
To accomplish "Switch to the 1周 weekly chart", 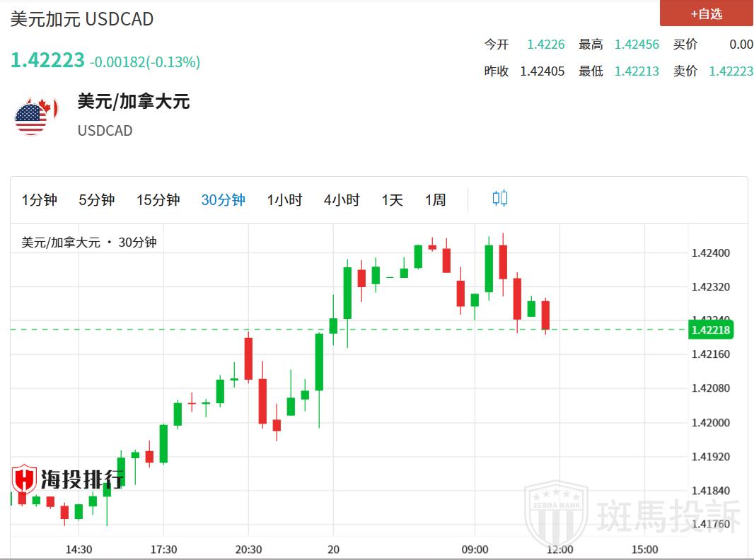I will (435, 200).
